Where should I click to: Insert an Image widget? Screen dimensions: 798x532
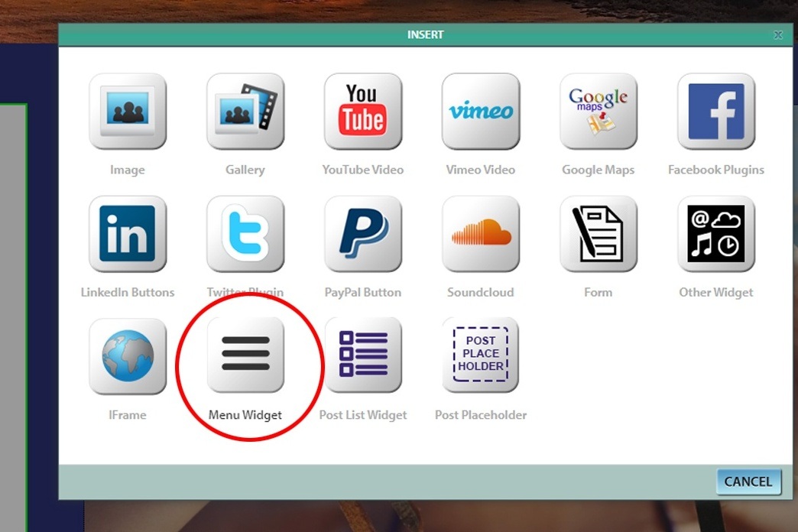click(x=127, y=111)
